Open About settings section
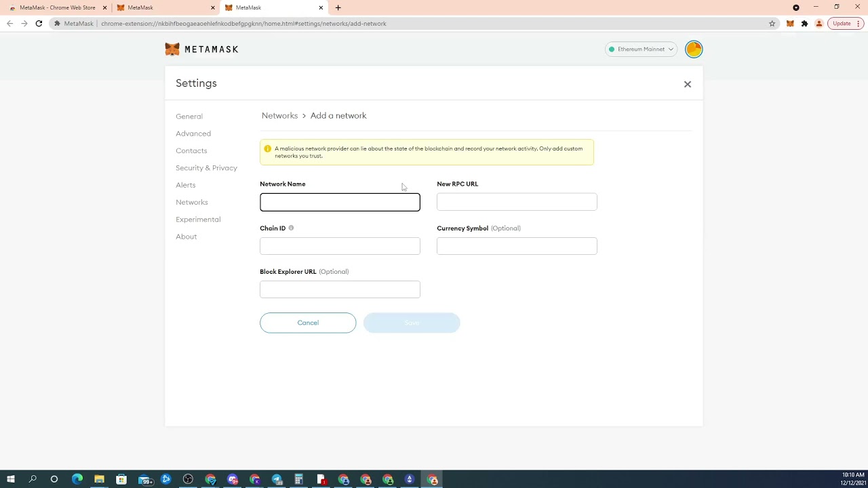868x488 pixels. 186,237
